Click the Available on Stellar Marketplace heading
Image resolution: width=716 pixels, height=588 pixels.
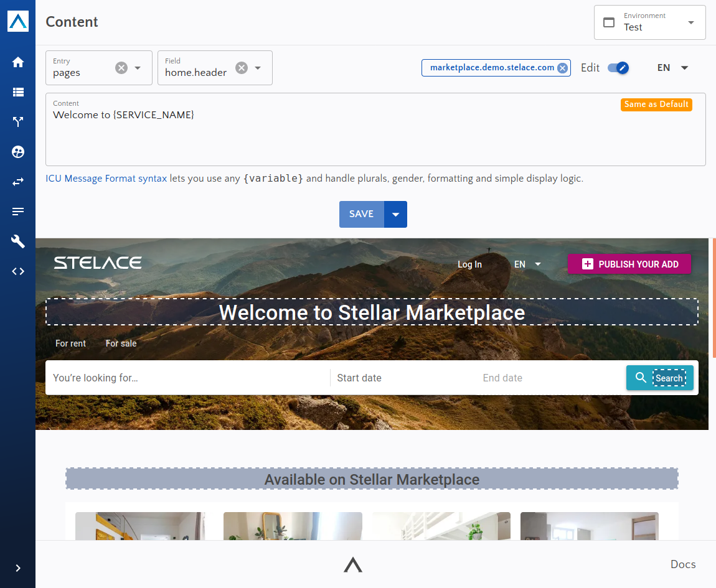pyautogui.click(x=372, y=479)
